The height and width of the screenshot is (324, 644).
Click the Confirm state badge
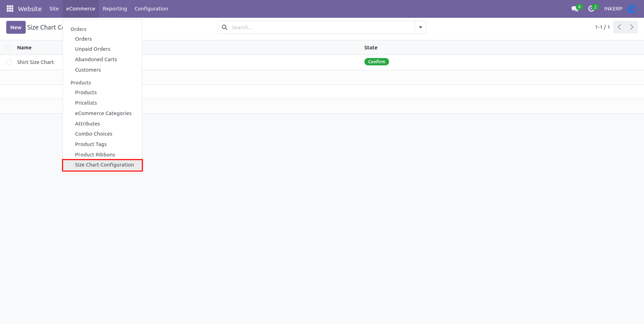[377, 62]
